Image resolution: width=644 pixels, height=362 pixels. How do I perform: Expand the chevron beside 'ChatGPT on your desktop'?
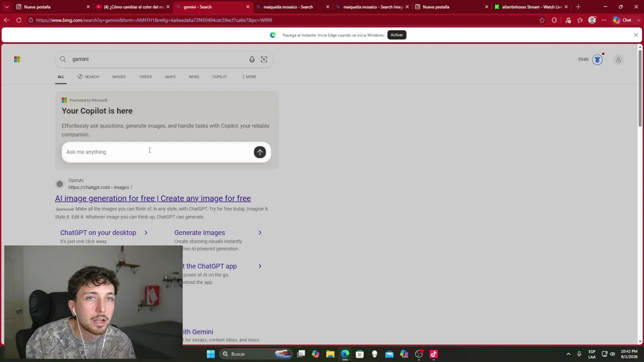(146, 233)
